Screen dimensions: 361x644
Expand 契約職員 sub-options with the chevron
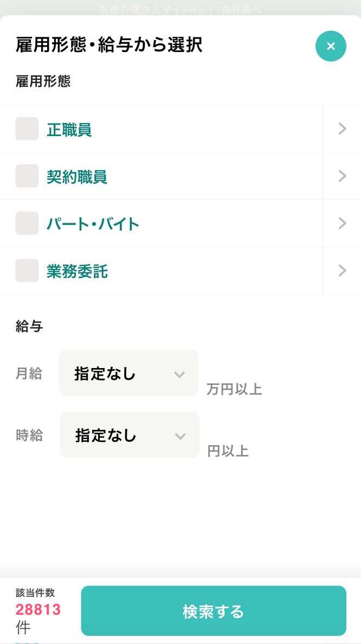(341, 176)
